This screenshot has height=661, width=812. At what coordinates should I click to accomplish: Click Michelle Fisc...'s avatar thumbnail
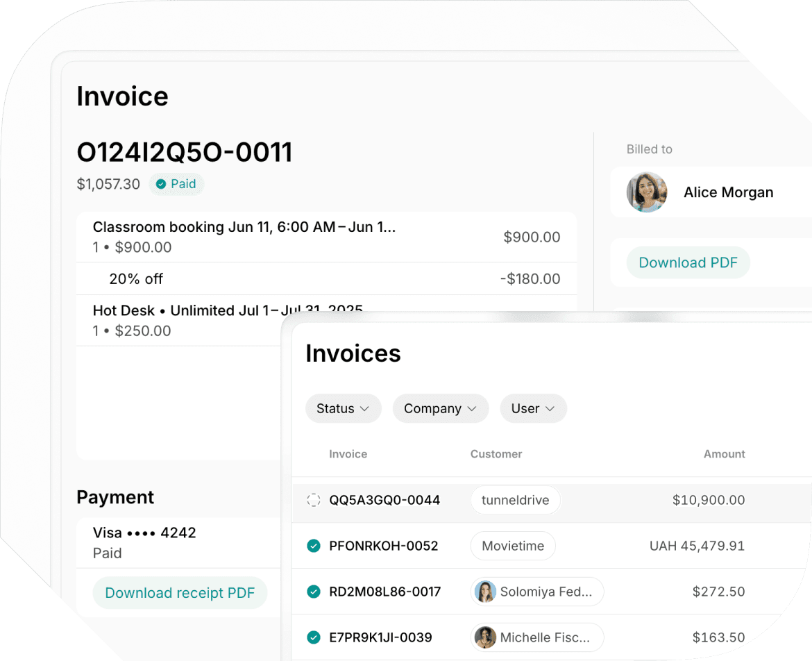[487, 637]
